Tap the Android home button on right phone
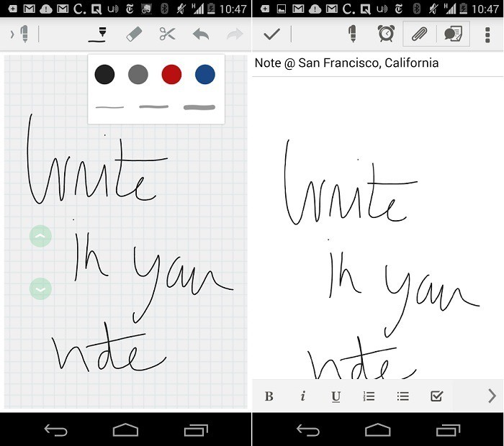The image size is (504, 446). pos(378,430)
